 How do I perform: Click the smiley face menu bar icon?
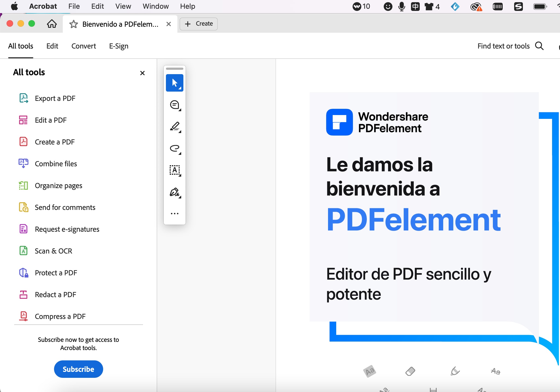(x=388, y=6)
